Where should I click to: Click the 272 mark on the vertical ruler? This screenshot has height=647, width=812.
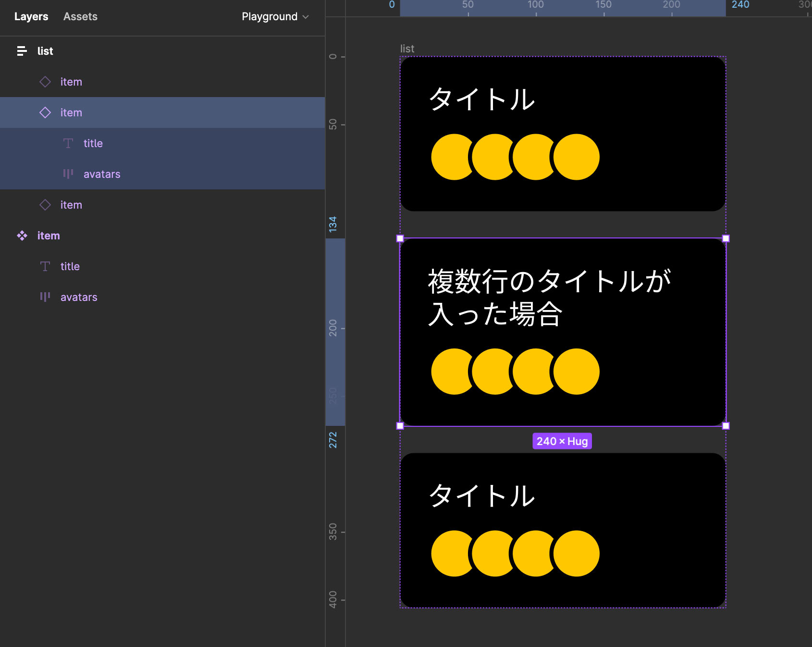click(332, 440)
